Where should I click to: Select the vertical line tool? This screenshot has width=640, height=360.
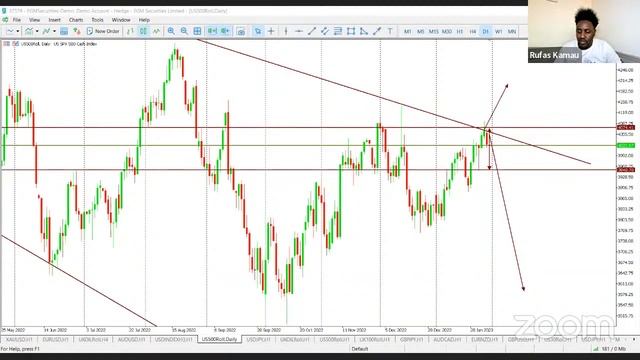(x=286, y=31)
